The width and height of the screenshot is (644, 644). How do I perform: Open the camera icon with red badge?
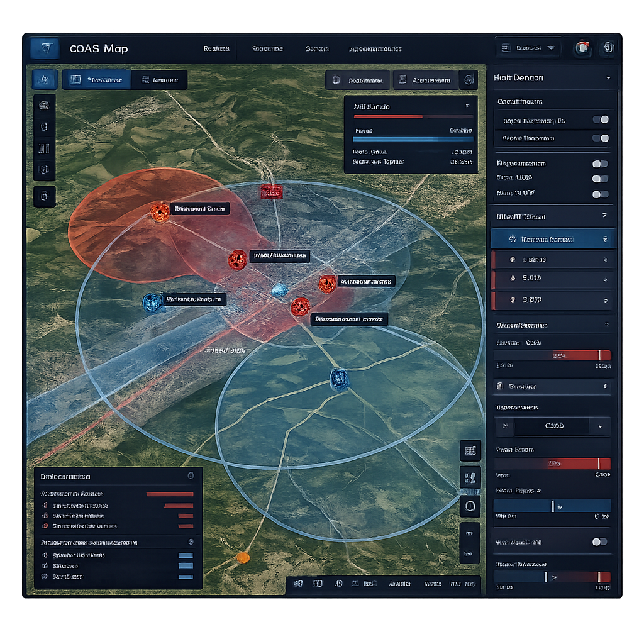(582, 47)
